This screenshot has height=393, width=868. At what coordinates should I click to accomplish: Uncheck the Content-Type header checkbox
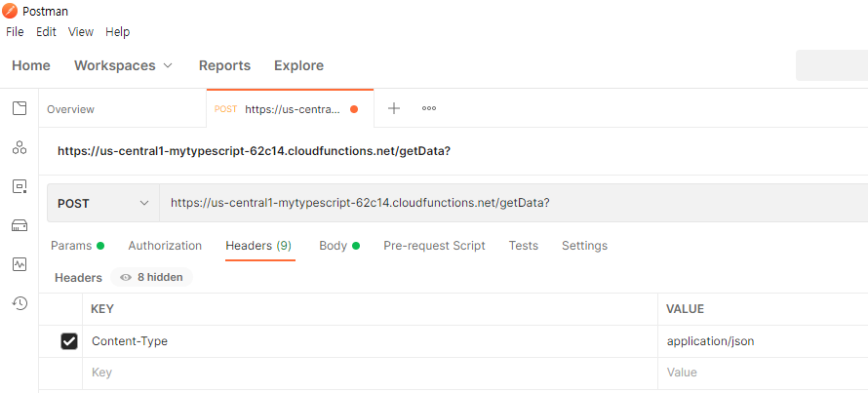tap(69, 341)
